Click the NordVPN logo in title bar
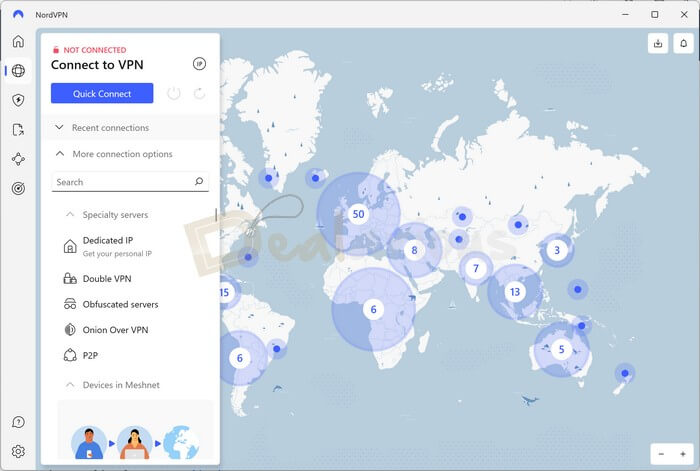 point(18,14)
